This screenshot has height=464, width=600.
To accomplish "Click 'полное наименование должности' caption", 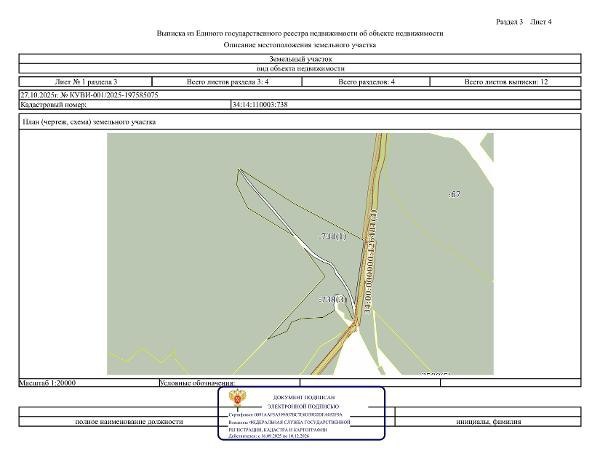I will pos(129,422).
